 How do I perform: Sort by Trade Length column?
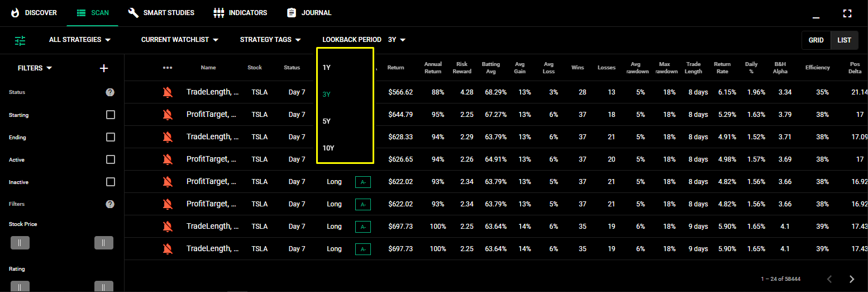[x=693, y=68]
